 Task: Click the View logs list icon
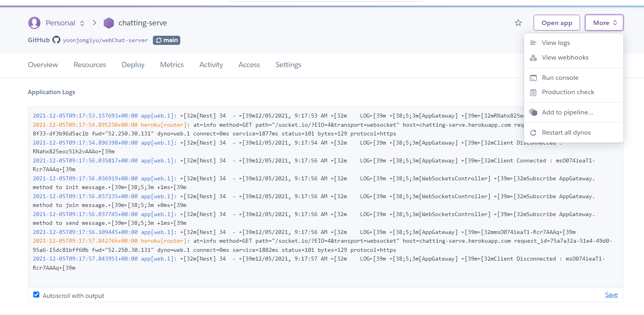tap(533, 43)
